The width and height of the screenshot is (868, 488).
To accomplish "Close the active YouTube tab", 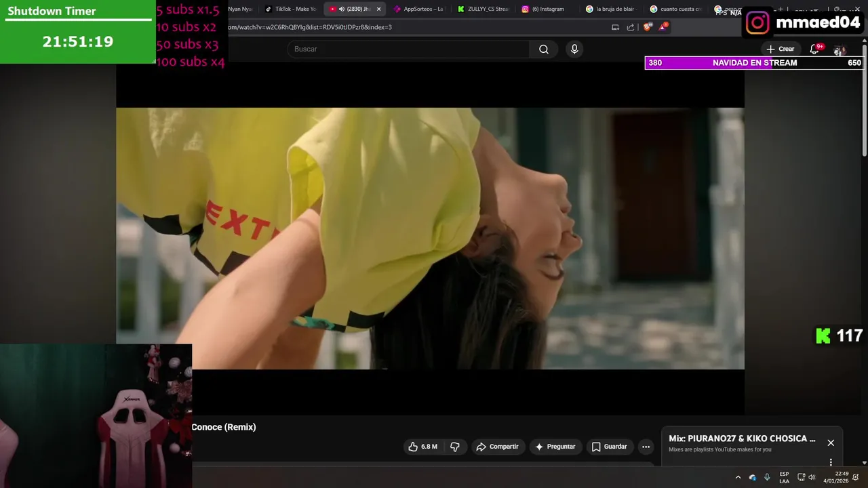I will click(378, 9).
